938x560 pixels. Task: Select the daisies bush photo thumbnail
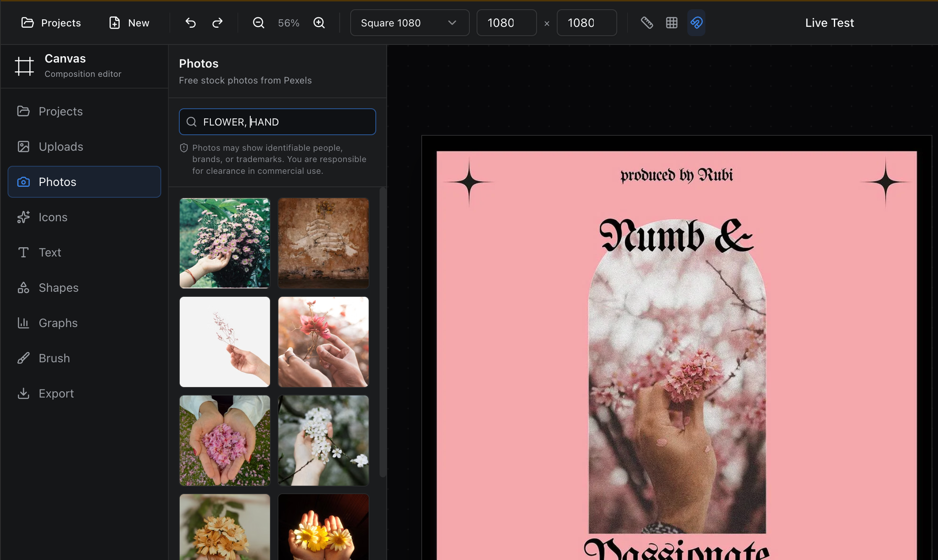click(x=225, y=243)
